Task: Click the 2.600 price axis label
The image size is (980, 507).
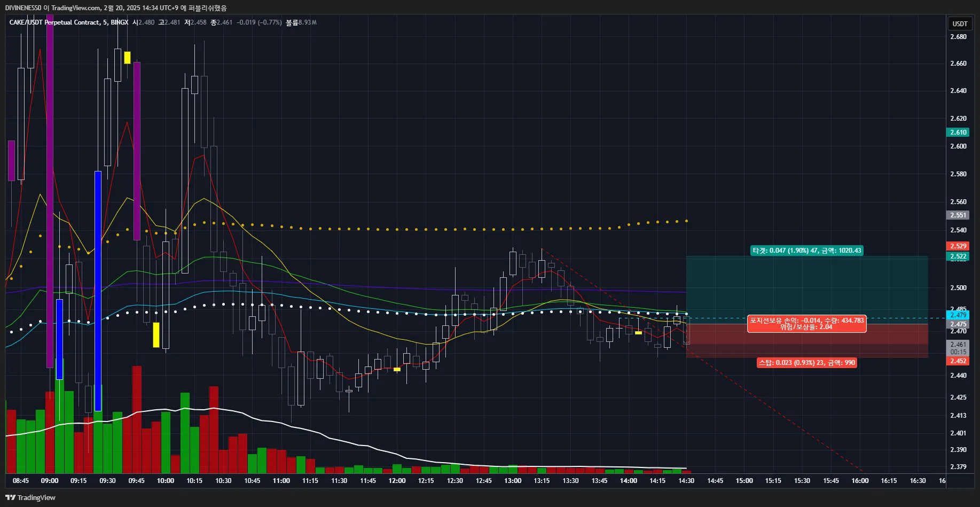Action: (958, 146)
